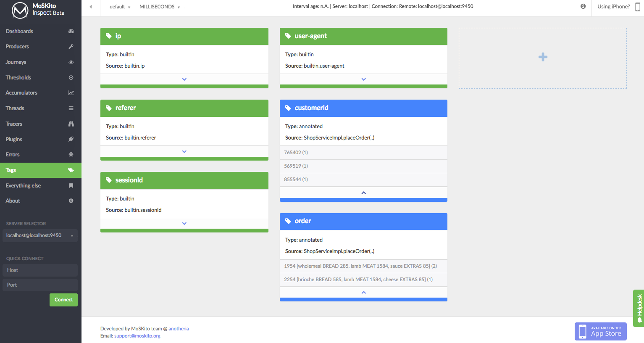Click the Threads list icon
Screen dimensions: 644x343
pos(71,108)
